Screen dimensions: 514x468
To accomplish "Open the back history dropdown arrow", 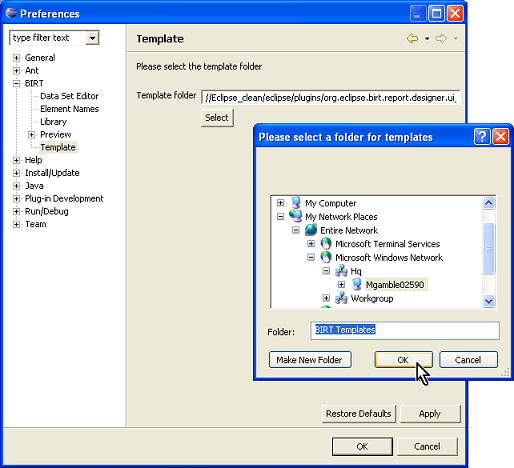I will point(427,39).
